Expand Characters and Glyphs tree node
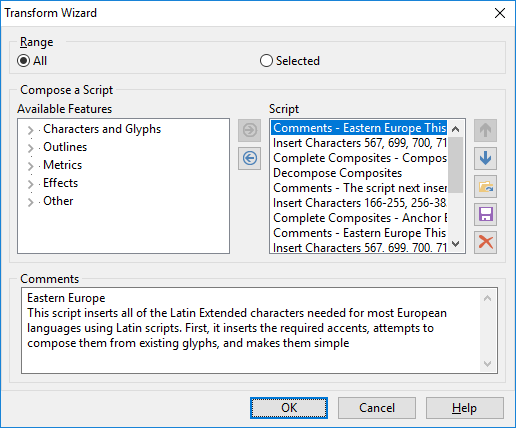The width and height of the screenshot is (516, 428). click(30, 130)
